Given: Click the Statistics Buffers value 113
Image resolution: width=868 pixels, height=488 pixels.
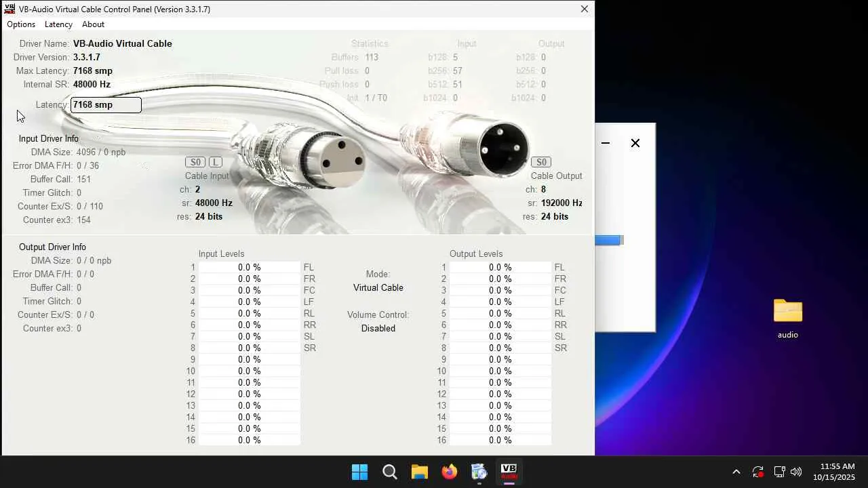Looking at the screenshot, I should coord(372,57).
